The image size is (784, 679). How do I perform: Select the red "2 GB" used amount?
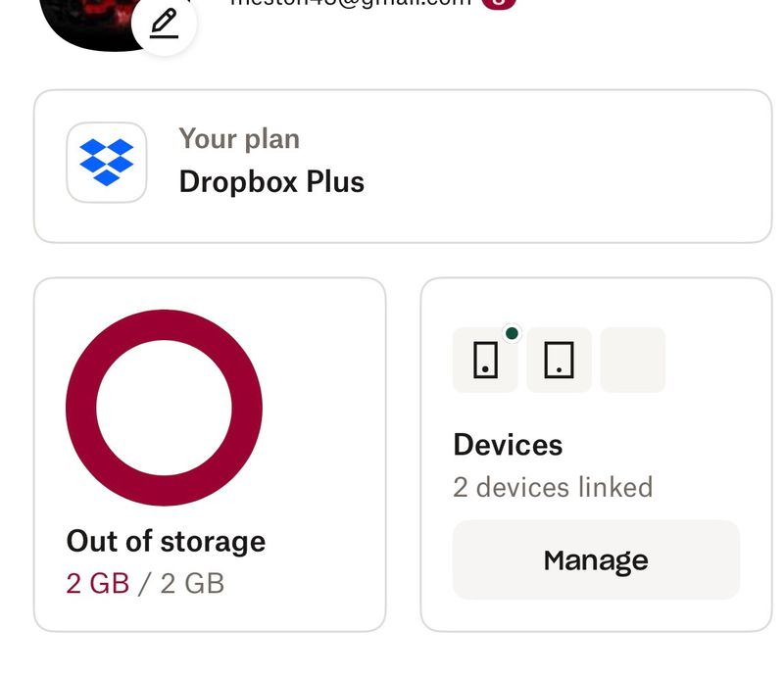(98, 584)
